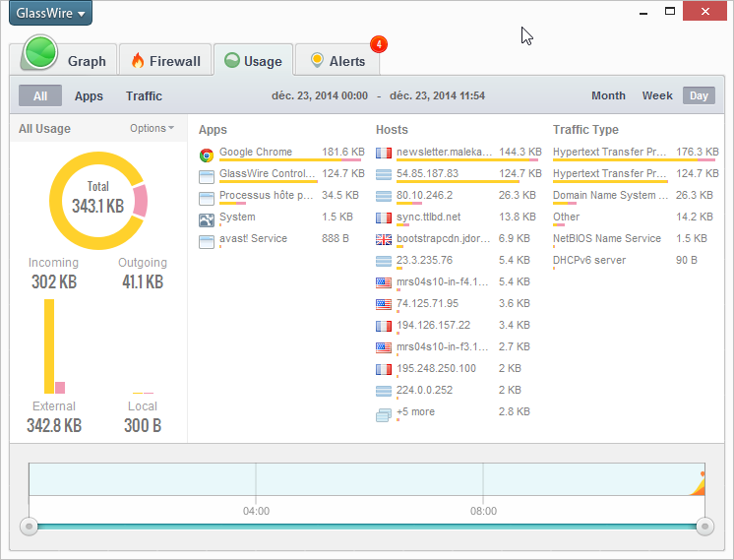Open the GlassWire main menu dropdown
The height and width of the screenshot is (560, 734).
[50, 13]
